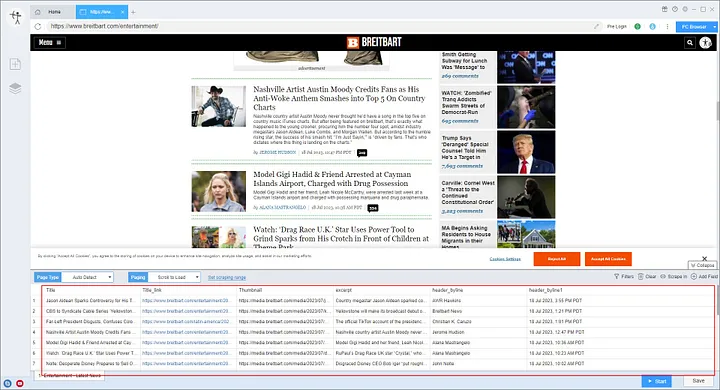Click the Trump sidebar story thumbnail
This screenshot has width=720, height=390.
pos(526,152)
